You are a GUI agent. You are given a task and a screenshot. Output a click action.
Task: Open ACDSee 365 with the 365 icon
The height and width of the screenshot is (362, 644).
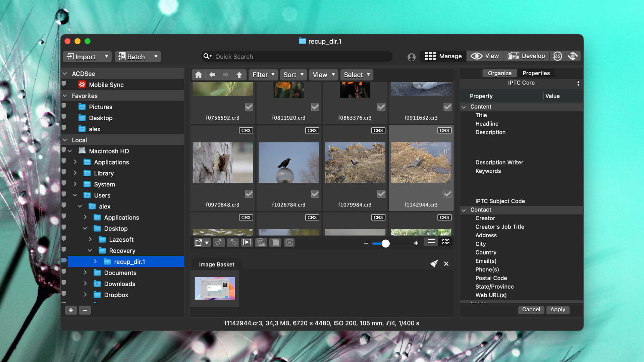[557, 56]
